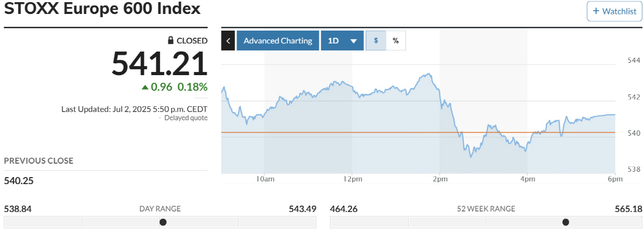Viewport: 644px width, 234px height.
Task: Open Advanced Charting
Action: tap(277, 41)
